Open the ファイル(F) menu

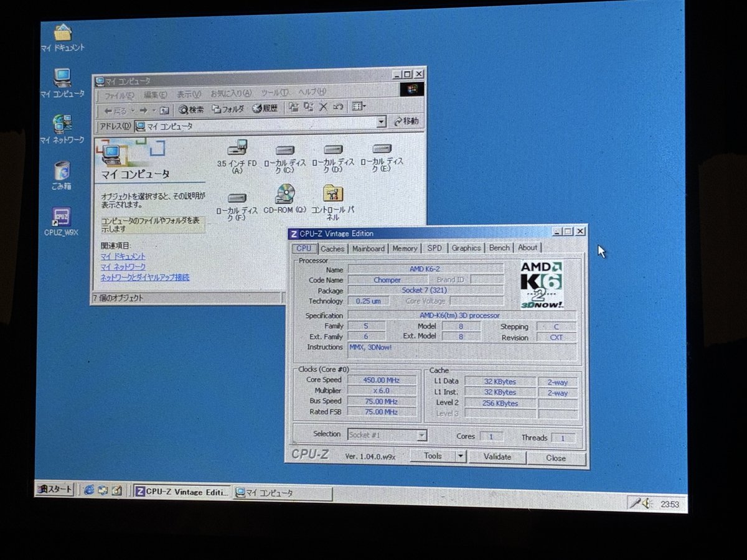click(x=118, y=96)
